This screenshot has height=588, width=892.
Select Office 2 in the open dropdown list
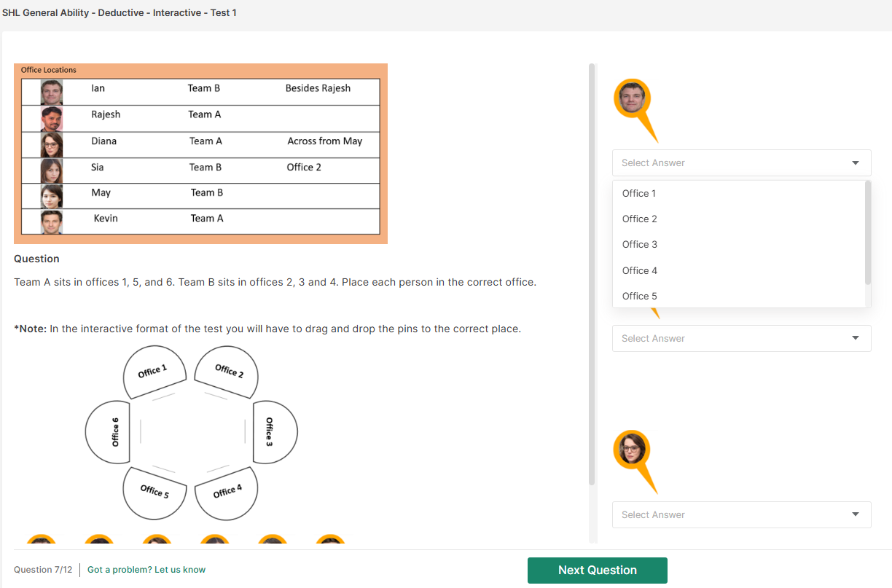[639, 219]
